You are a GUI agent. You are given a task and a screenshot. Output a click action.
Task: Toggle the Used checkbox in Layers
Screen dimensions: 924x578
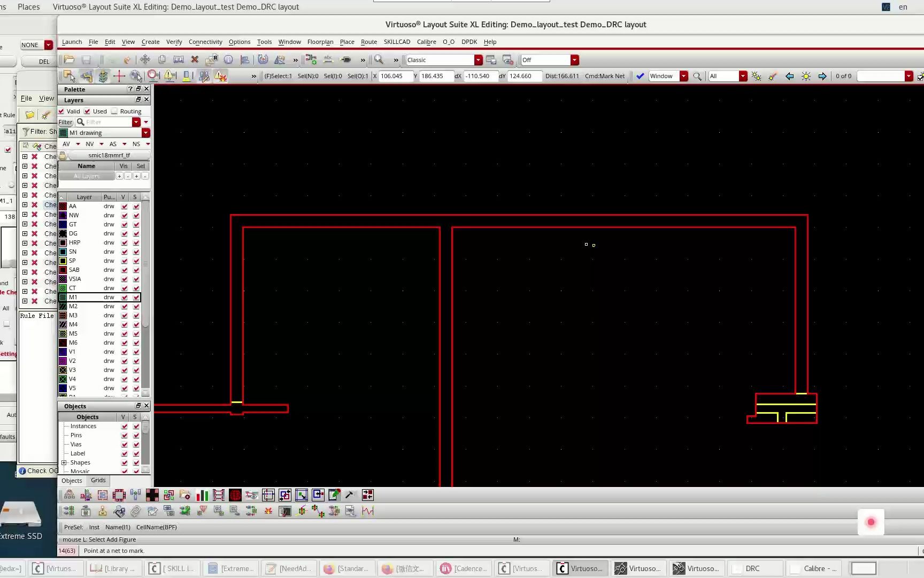(87, 111)
